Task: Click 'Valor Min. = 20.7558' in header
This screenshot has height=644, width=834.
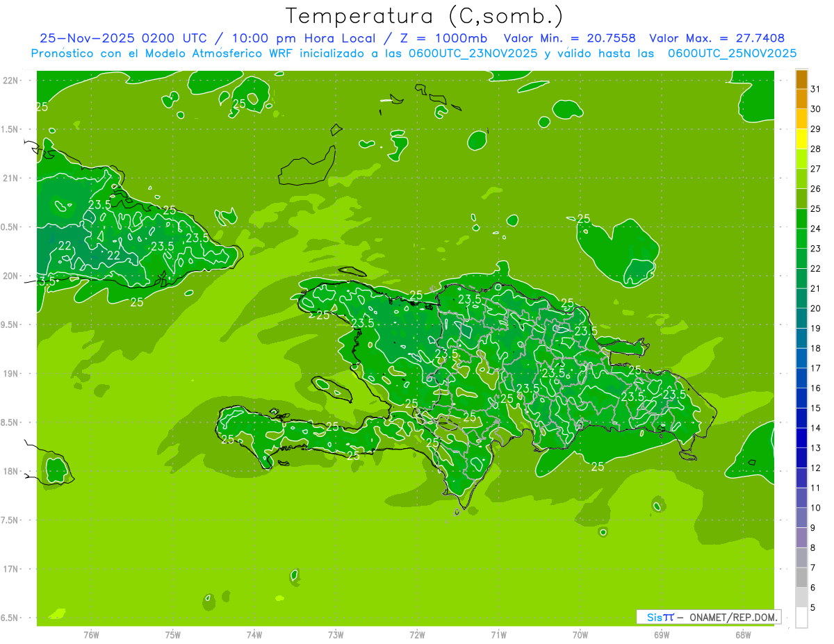Action: pos(569,38)
